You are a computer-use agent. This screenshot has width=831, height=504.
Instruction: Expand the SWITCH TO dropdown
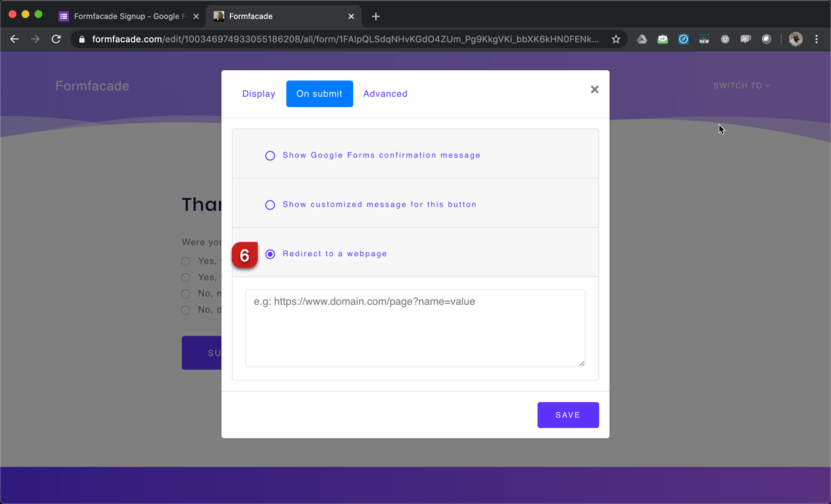(741, 85)
